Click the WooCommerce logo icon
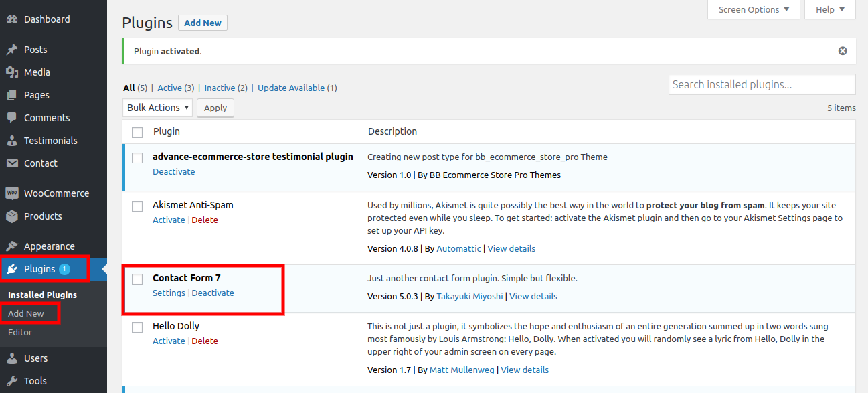 (x=12, y=193)
